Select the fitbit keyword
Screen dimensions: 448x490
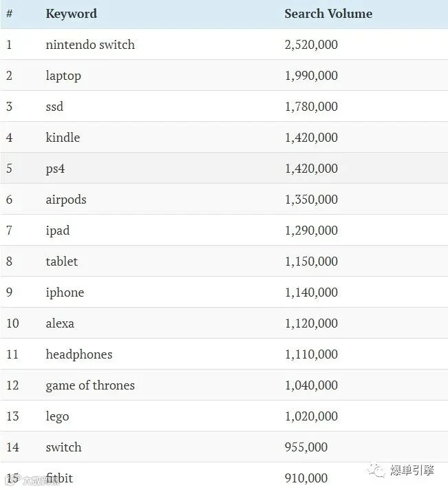click(59, 478)
